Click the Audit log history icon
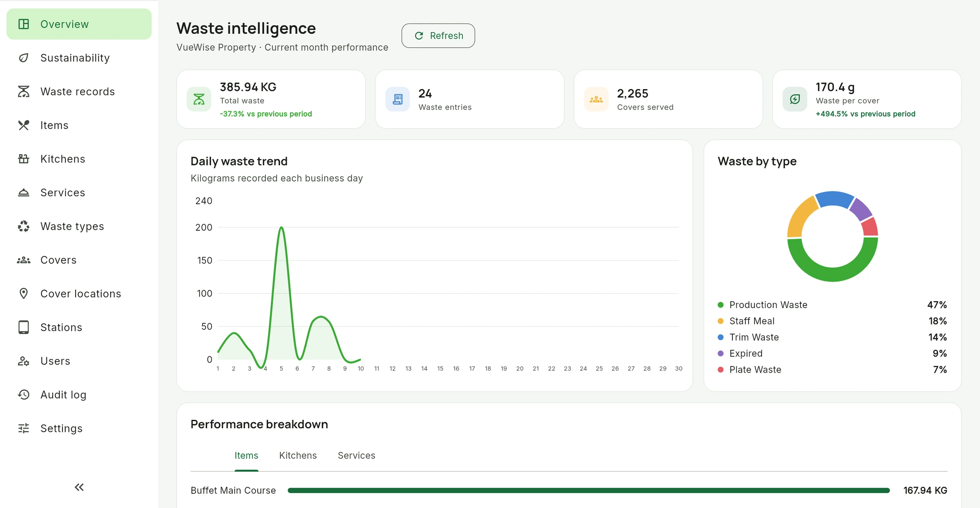The width and height of the screenshot is (980, 508). (x=24, y=394)
